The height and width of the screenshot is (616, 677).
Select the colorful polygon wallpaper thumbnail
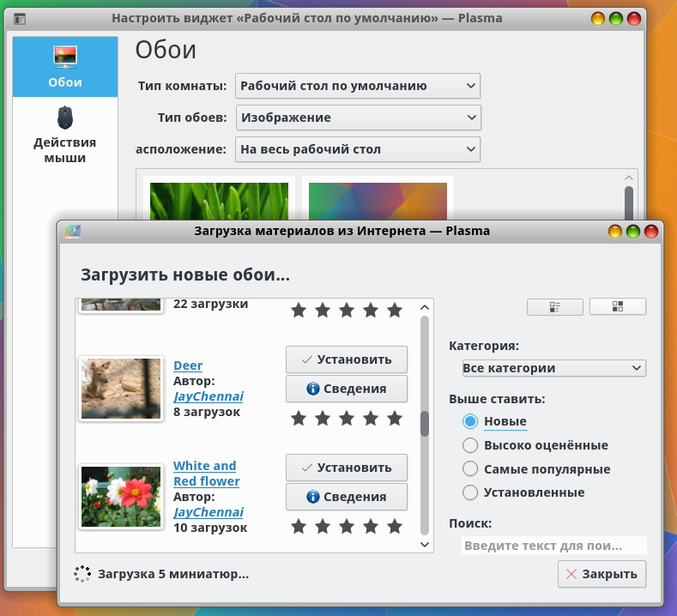click(378, 202)
